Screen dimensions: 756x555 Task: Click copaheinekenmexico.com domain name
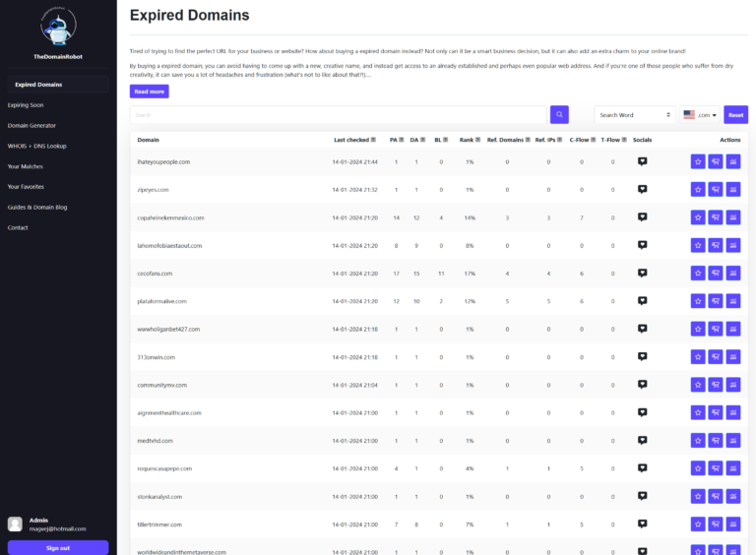170,217
